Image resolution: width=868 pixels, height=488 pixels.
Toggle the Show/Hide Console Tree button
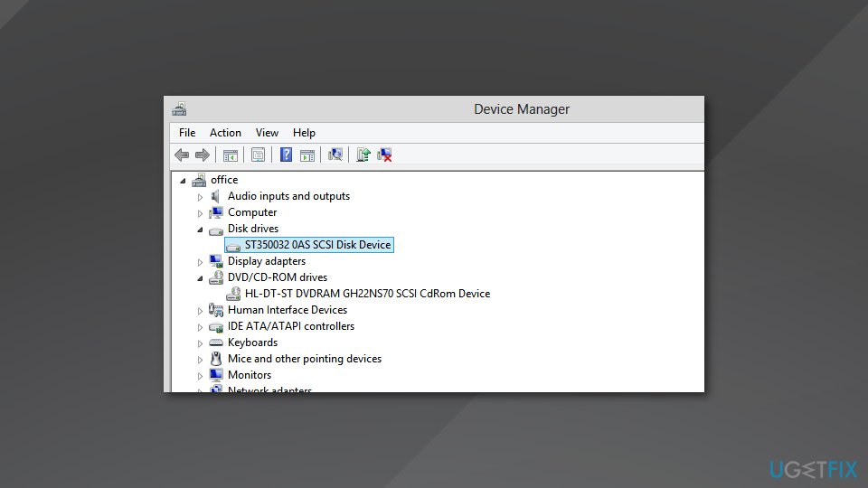click(231, 155)
